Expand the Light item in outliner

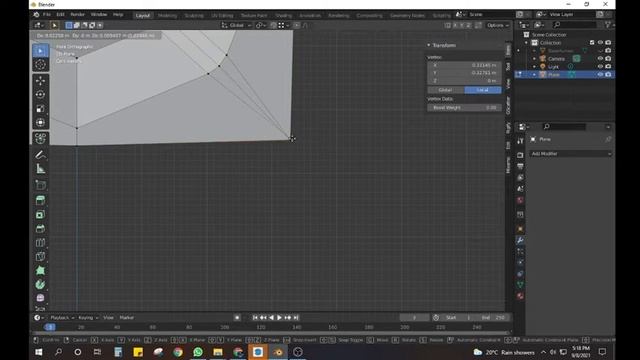[534, 67]
